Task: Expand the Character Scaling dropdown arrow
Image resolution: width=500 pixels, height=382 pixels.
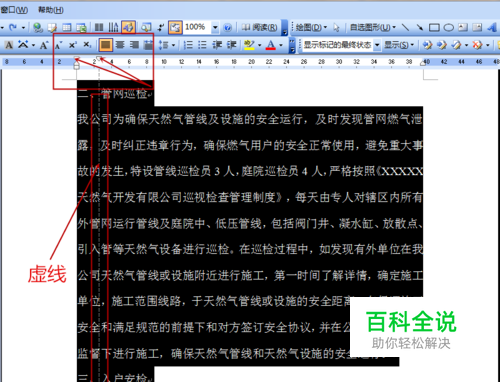Action: 33,45
